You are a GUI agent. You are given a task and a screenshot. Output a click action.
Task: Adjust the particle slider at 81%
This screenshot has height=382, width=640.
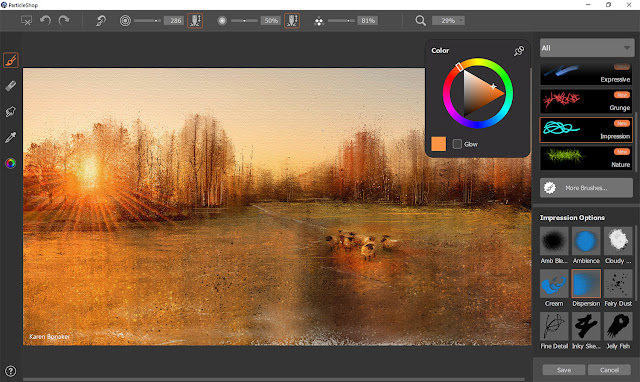tap(341, 20)
